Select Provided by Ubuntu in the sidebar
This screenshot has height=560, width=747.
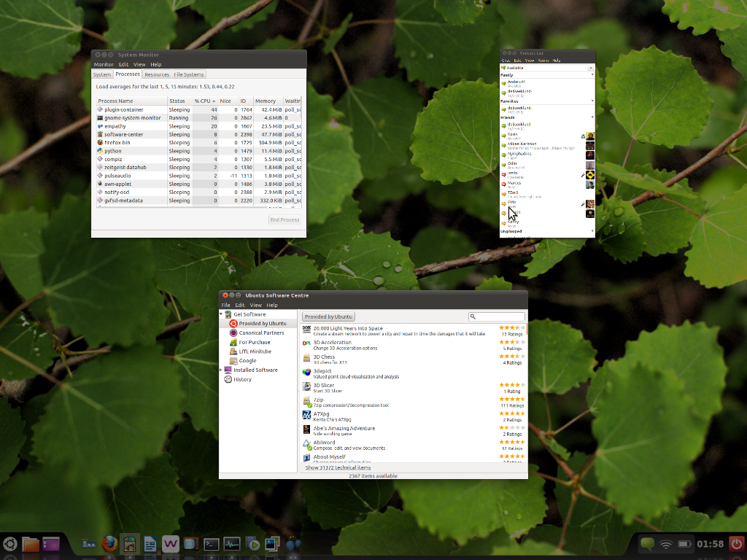tap(258, 323)
